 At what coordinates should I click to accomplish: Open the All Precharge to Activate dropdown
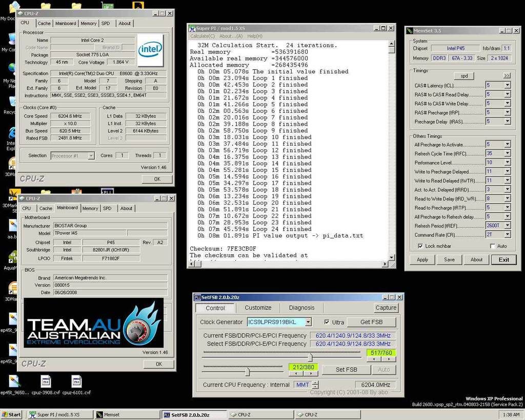tap(508, 144)
